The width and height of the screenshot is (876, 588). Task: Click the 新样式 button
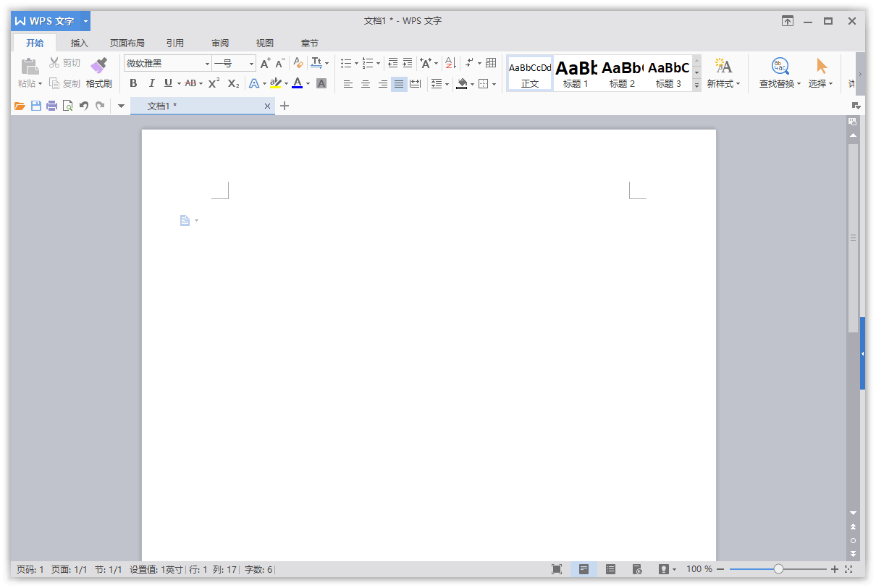click(x=723, y=72)
